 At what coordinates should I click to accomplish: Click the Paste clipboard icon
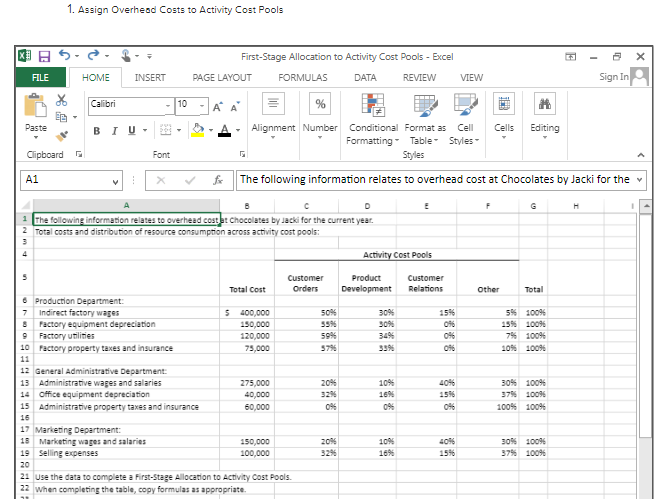[36, 105]
